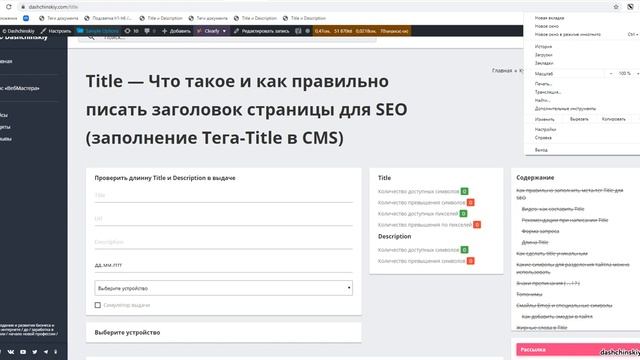
Task: Click the small grey circle icon in admin bar
Action: 307,31
